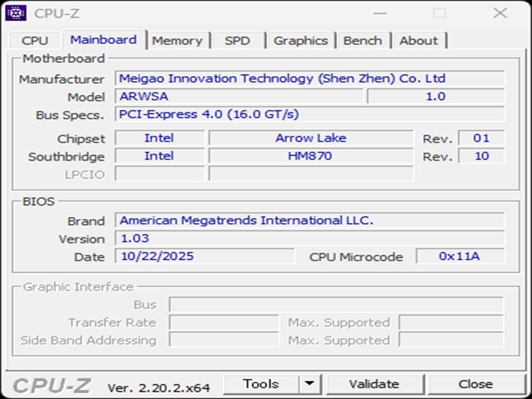
Task: Minimize the CPU-Z window
Action: pyautogui.click(x=380, y=14)
